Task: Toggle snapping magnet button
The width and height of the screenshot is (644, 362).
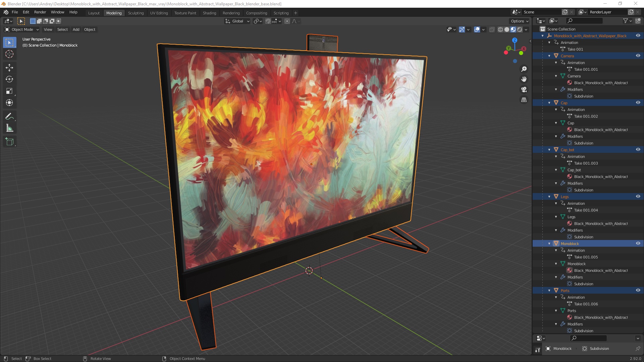Action: tap(268, 21)
